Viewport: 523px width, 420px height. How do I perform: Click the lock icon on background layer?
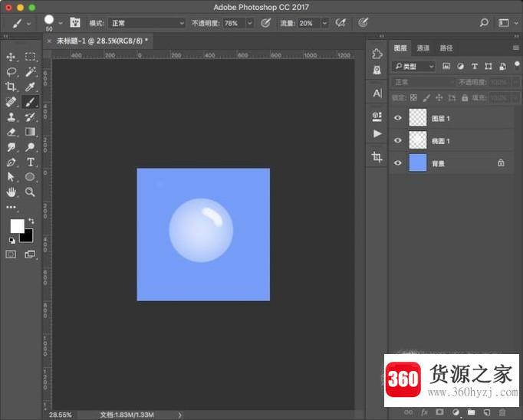point(501,162)
